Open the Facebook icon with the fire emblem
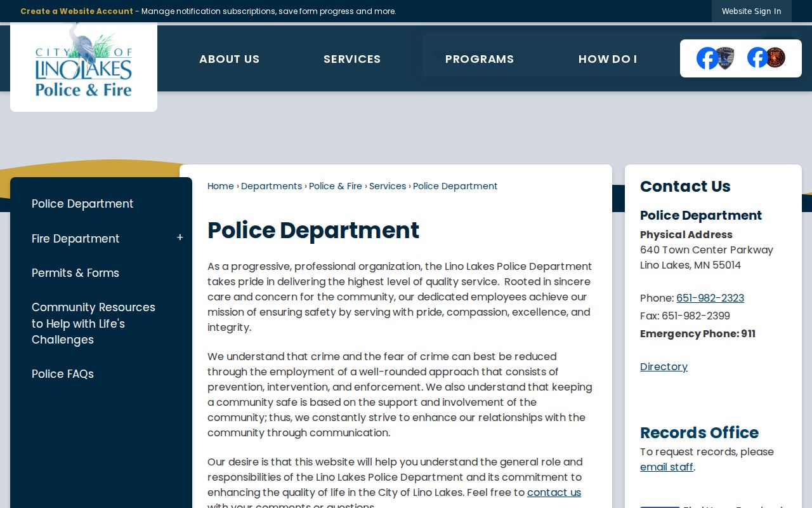This screenshot has width=812, height=508. click(x=766, y=58)
